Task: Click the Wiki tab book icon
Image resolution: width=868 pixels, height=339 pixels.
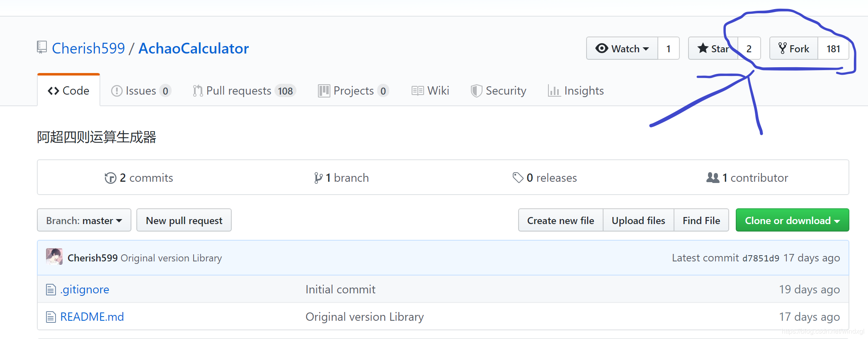Action: 418,91
